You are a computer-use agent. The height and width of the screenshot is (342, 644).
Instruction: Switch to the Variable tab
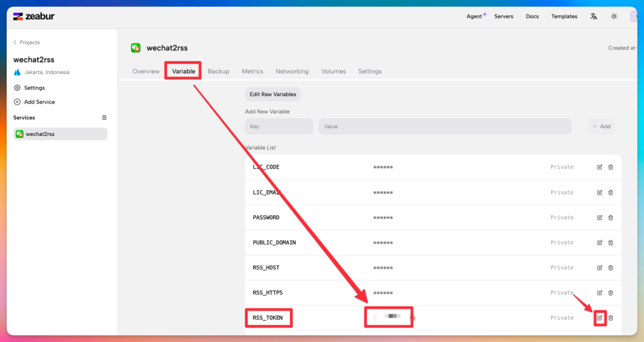pos(184,71)
